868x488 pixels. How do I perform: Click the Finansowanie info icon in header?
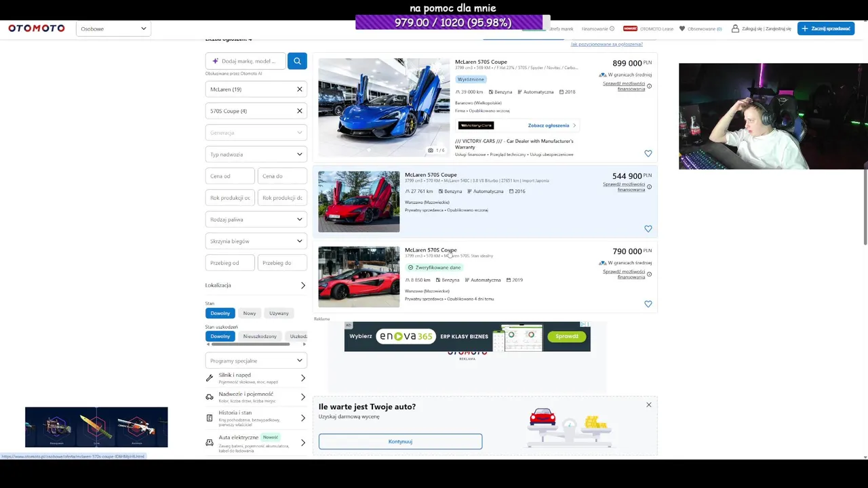(612, 28)
